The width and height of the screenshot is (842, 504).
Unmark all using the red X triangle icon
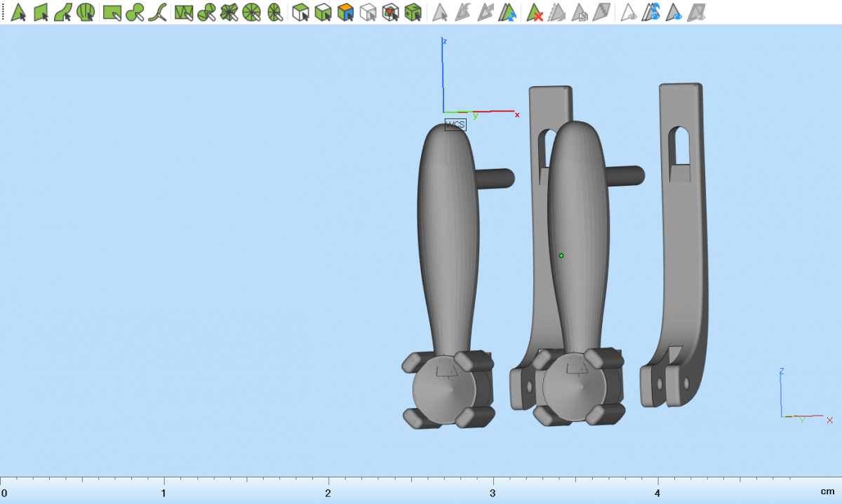point(535,12)
